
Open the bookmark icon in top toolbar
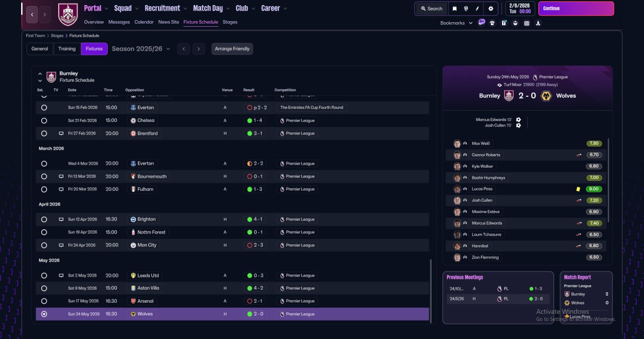pos(455,9)
